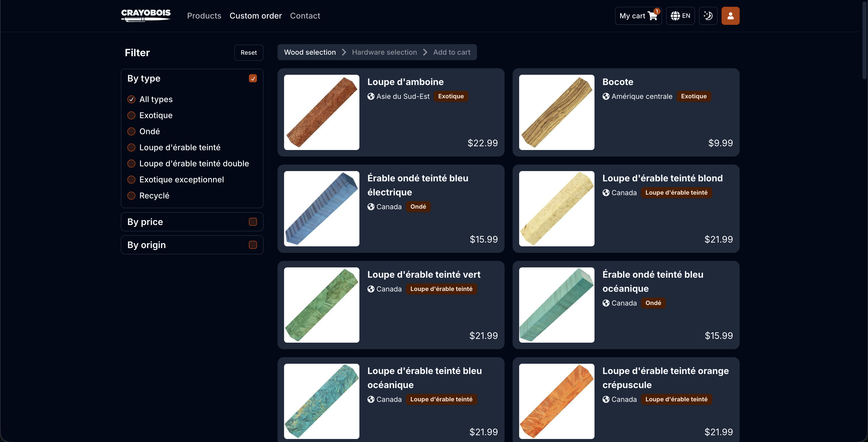Open the Custom order menu item
The height and width of the screenshot is (442, 868).
tap(255, 16)
